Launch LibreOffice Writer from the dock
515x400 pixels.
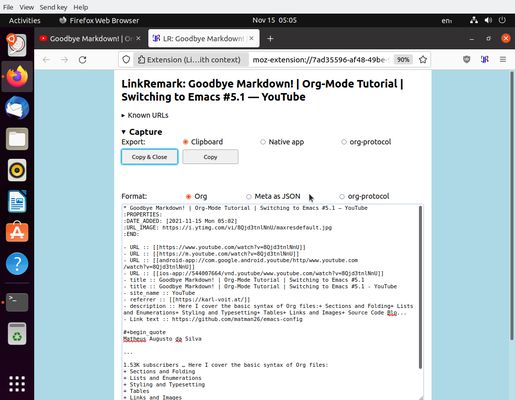click(17, 201)
